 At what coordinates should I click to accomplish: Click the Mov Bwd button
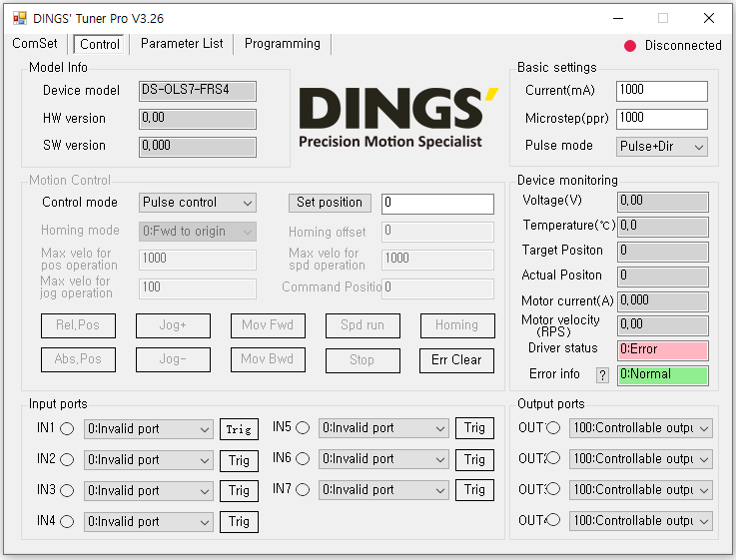[268, 359]
